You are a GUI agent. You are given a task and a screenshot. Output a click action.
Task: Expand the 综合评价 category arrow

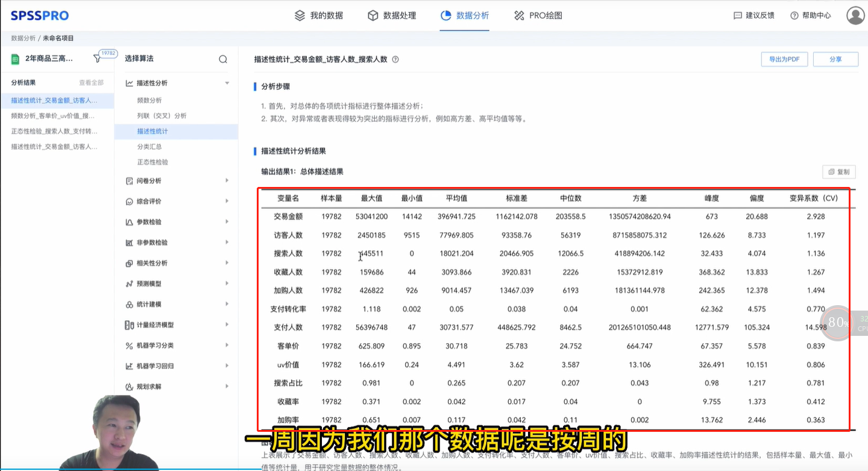(227, 201)
